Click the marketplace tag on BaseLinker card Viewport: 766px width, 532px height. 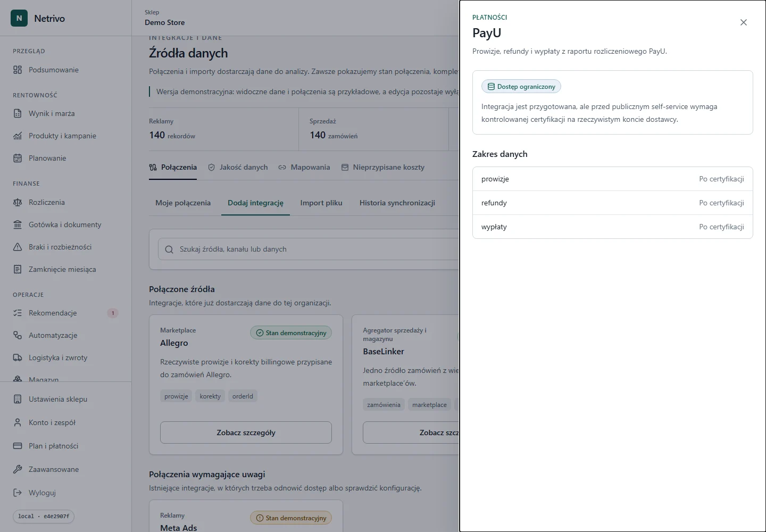[x=429, y=404]
